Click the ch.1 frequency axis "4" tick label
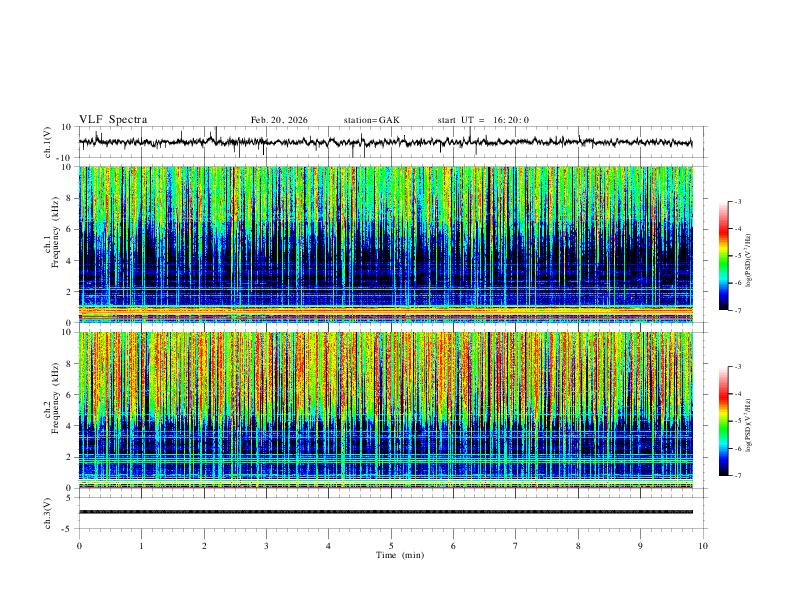The width and height of the screenshot is (792, 612). [69, 261]
